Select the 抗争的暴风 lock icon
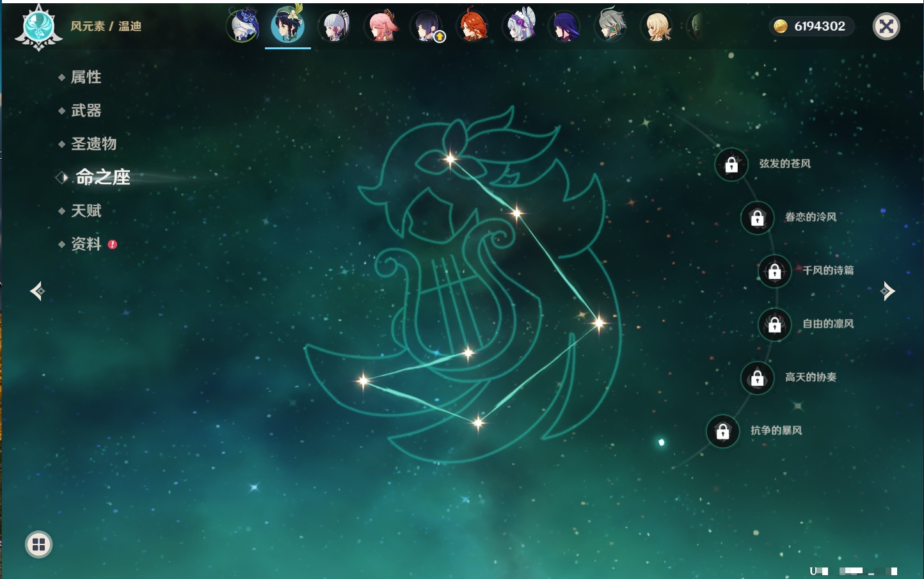 click(x=722, y=431)
